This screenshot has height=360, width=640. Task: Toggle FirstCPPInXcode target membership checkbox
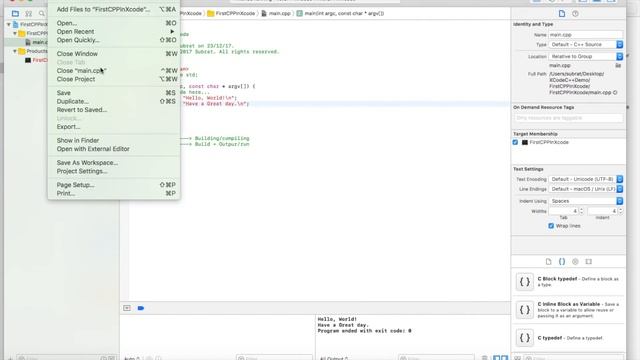point(515,142)
